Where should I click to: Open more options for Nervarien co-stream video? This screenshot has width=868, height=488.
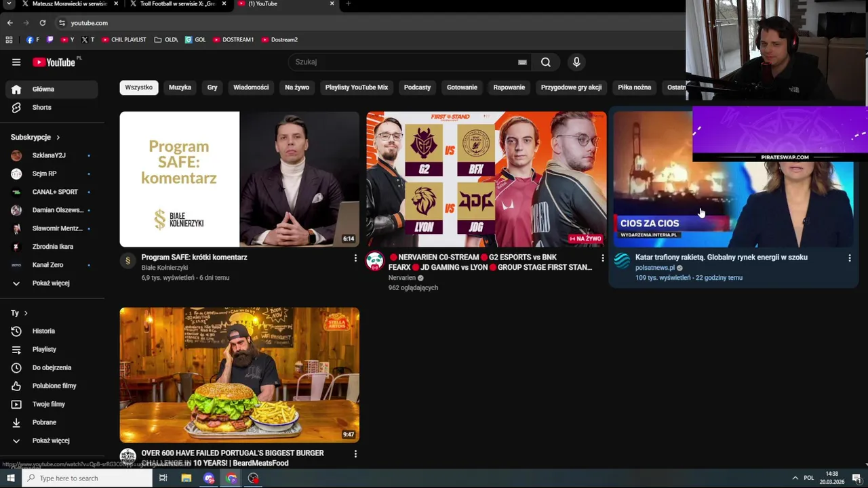coord(602,258)
